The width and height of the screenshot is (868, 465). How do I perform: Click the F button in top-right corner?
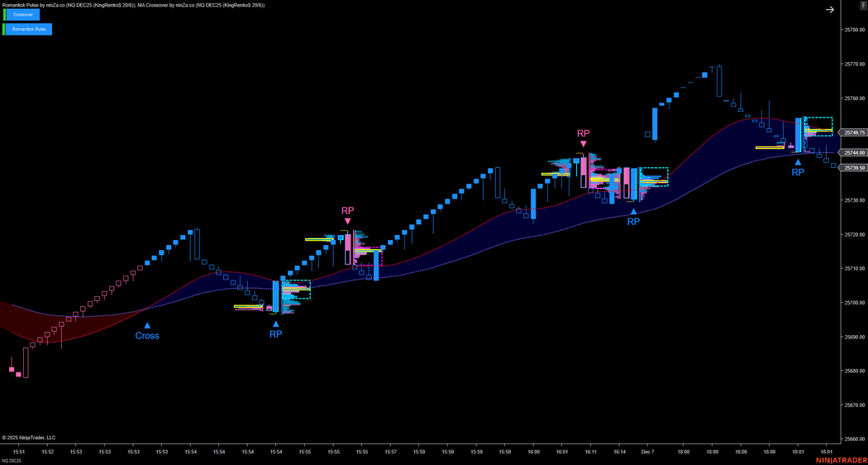(x=862, y=7)
